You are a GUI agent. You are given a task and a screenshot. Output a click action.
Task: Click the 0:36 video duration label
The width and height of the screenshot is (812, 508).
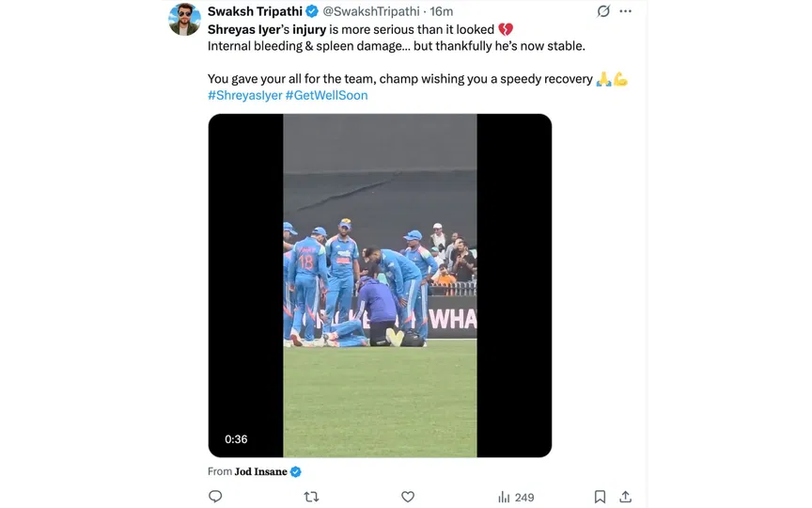[236, 439]
